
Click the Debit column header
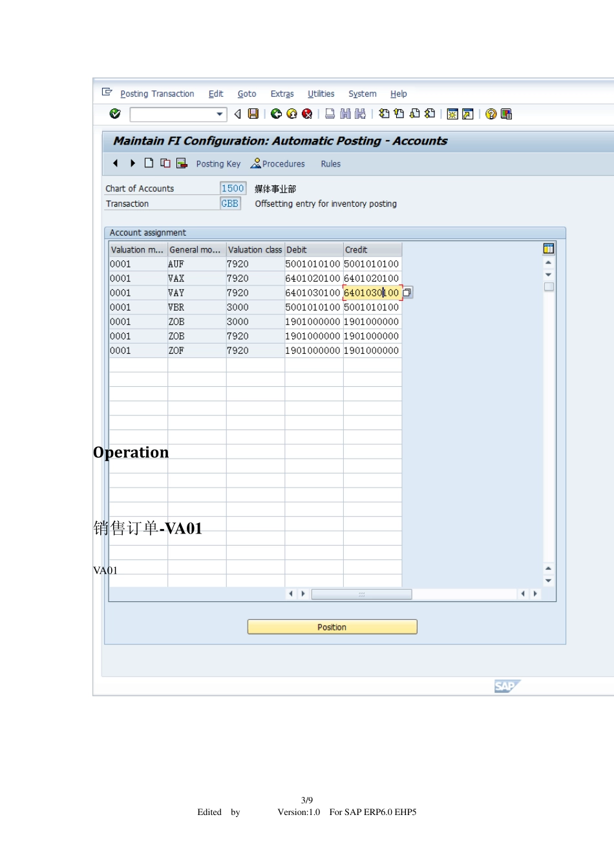(313, 250)
